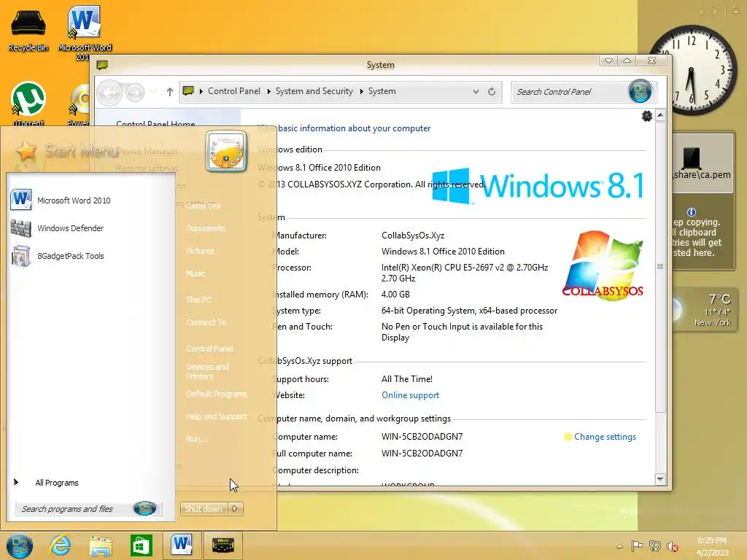Click the Control Panel search button icon
This screenshot has height=560, width=747.
pos(640,91)
